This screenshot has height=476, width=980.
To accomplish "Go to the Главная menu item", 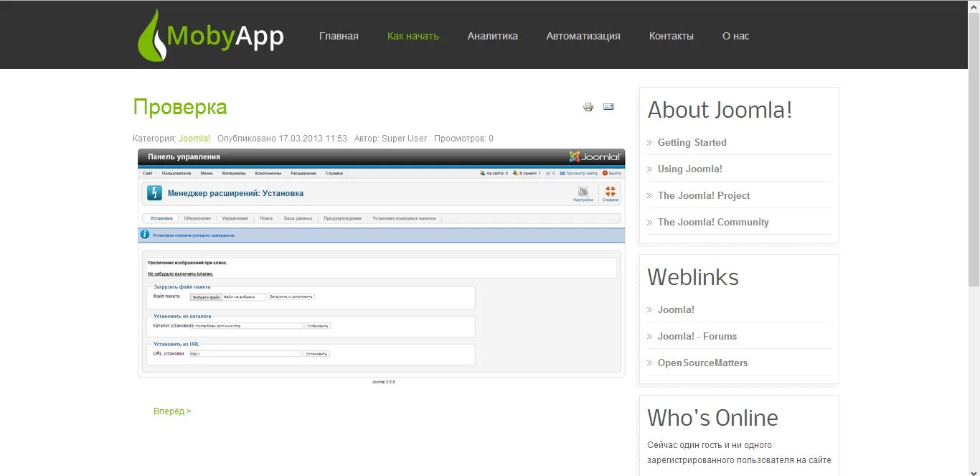I will pos(339,36).
